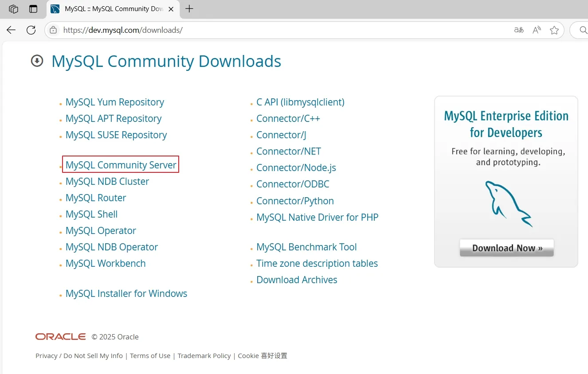Select the Connector/NET link
This screenshot has width=588, height=374.
tap(289, 151)
